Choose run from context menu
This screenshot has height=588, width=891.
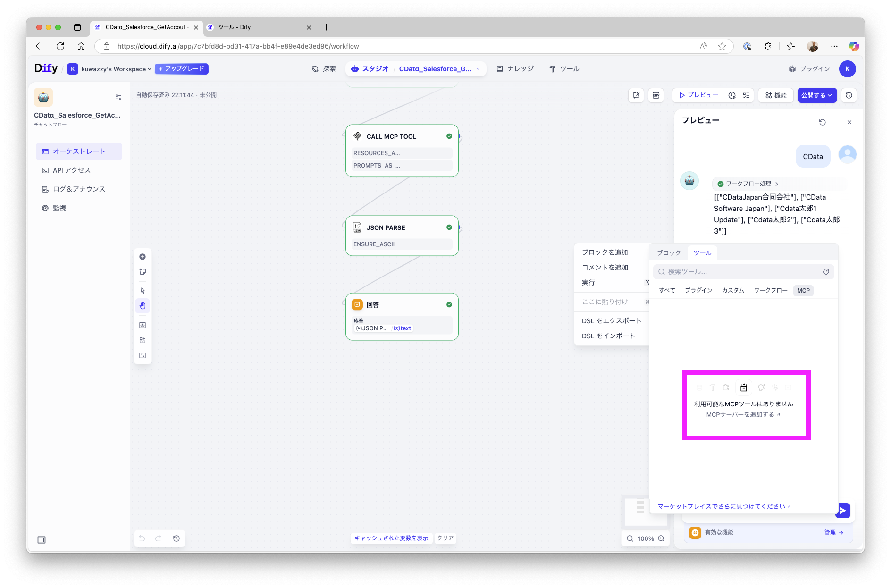pos(588,283)
